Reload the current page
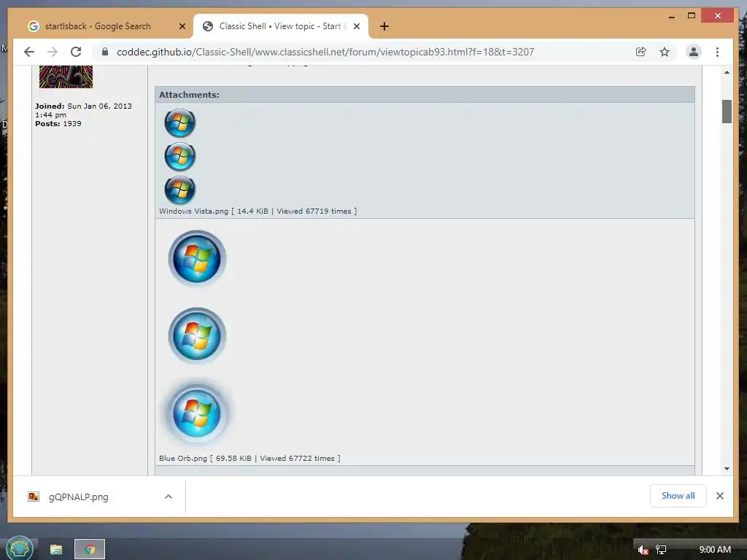The width and height of the screenshot is (747, 560). tap(76, 52)
